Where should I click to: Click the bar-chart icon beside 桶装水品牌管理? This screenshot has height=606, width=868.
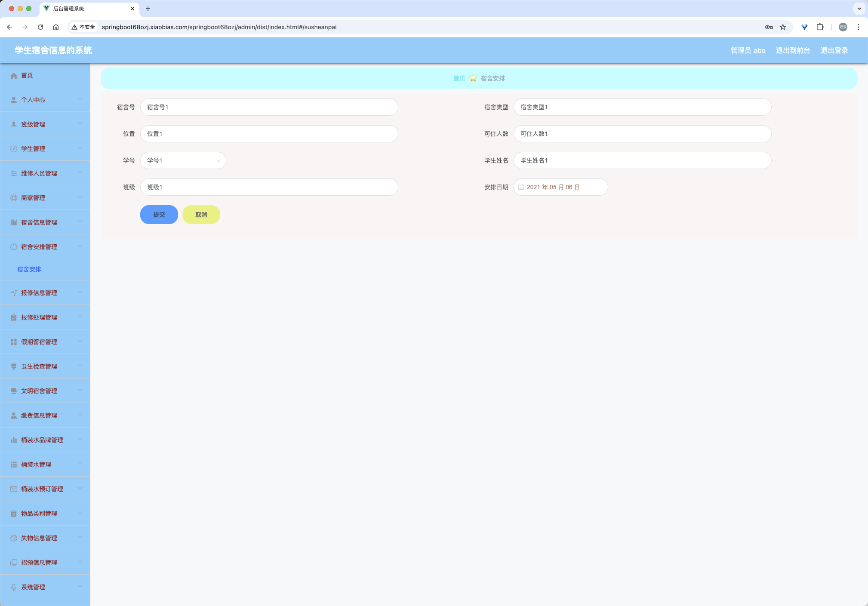tap(14, 440)
